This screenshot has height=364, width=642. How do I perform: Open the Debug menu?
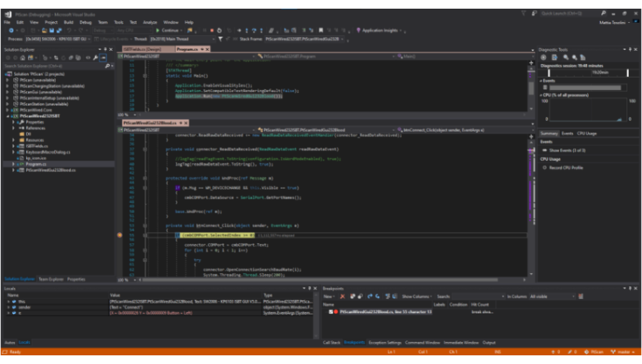[86, 22]
